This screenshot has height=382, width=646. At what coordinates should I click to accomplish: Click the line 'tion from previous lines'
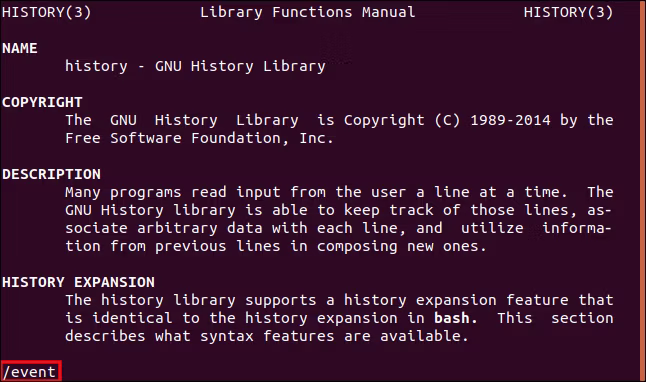(x=276, y=246)
